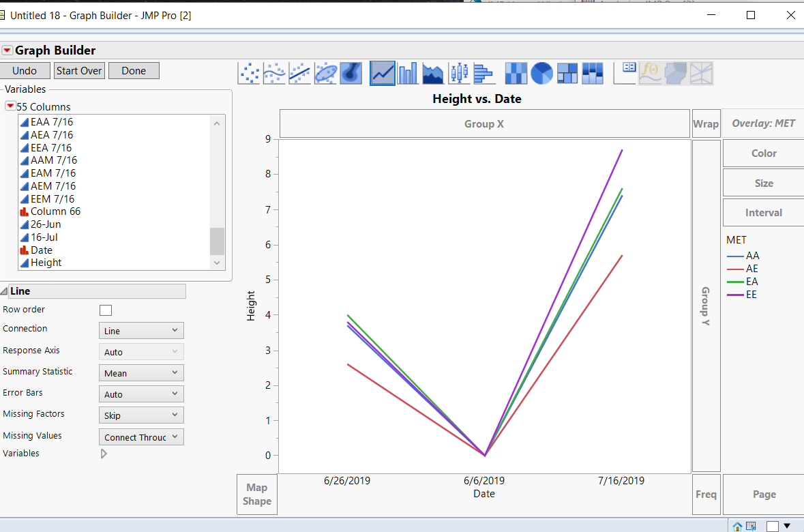Image resolution: width=804 pixels, height=532 pixels.
Task: Select the Box Plot element icon
Action: click(459, 74)
